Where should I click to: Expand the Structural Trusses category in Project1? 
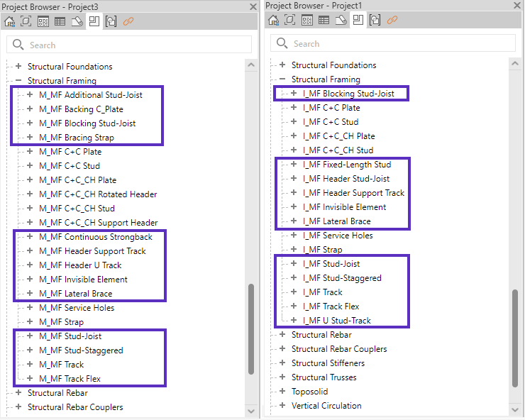click(x=282, y=377)
